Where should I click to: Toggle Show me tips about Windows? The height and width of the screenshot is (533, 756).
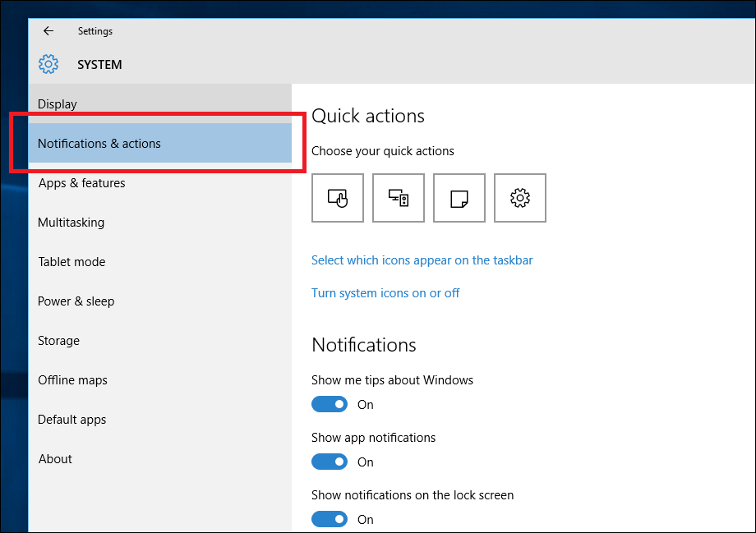pyautogui.click(x=330, y=404)
